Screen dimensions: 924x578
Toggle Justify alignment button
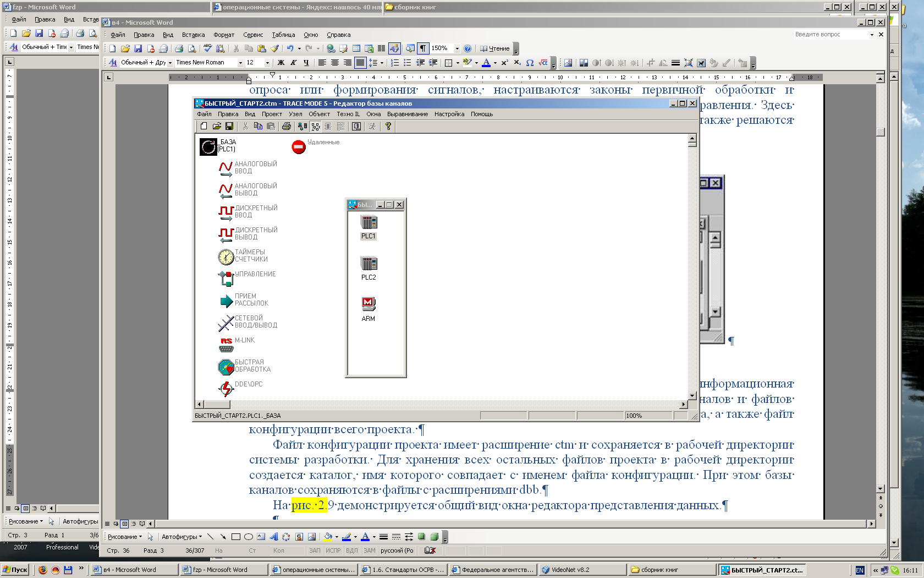[360, 63]
